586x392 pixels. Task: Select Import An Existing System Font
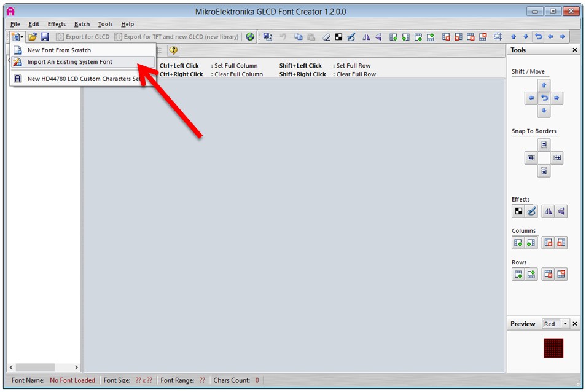click(x=82, y=62)
